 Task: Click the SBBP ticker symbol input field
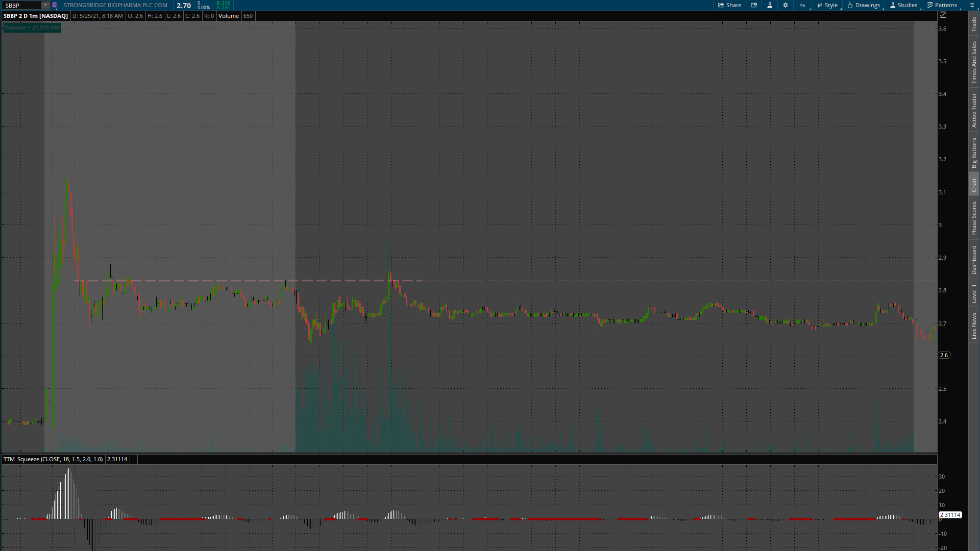pyautogui.click(x=22, y=5)
